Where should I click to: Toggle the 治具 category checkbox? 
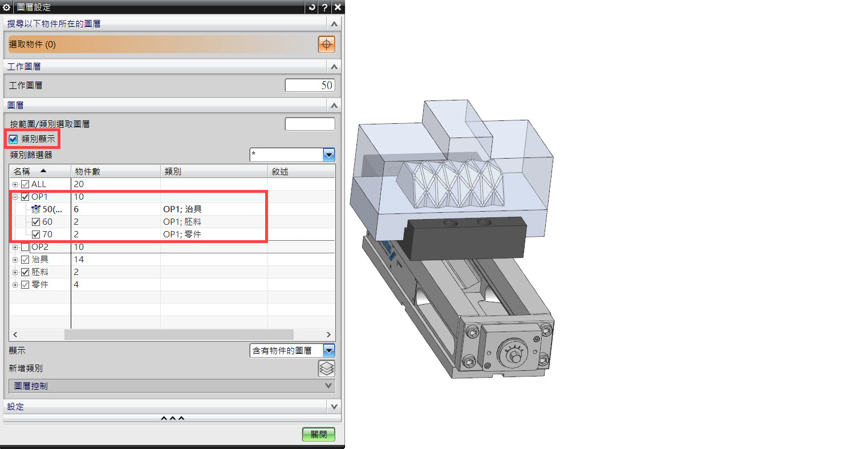point(25,260)
